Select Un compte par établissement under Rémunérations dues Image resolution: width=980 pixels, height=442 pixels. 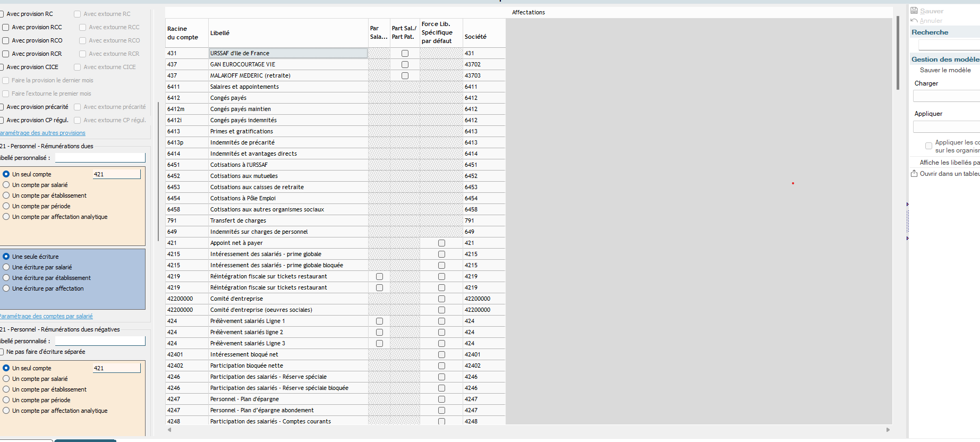[x=6, y=195]
